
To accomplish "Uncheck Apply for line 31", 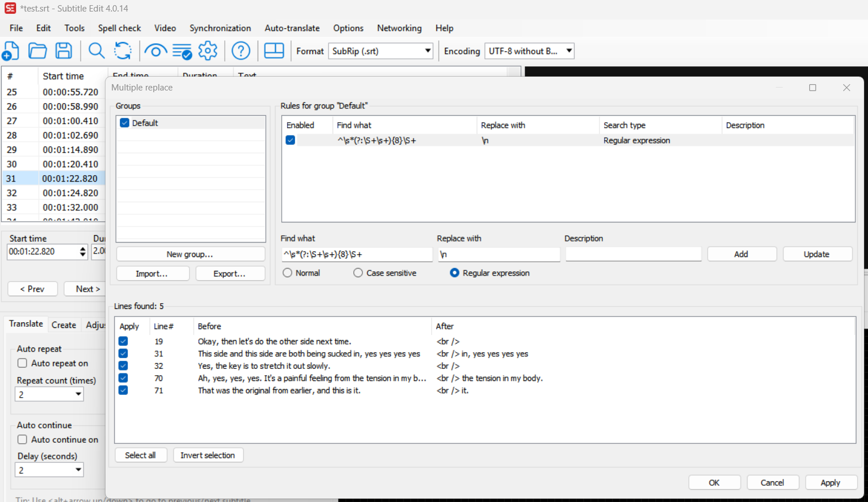I will [123, 353].
